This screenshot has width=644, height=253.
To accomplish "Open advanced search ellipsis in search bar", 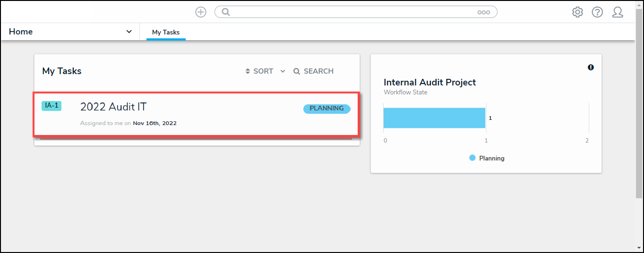I will pyautogui.click(x=483, y=13).
